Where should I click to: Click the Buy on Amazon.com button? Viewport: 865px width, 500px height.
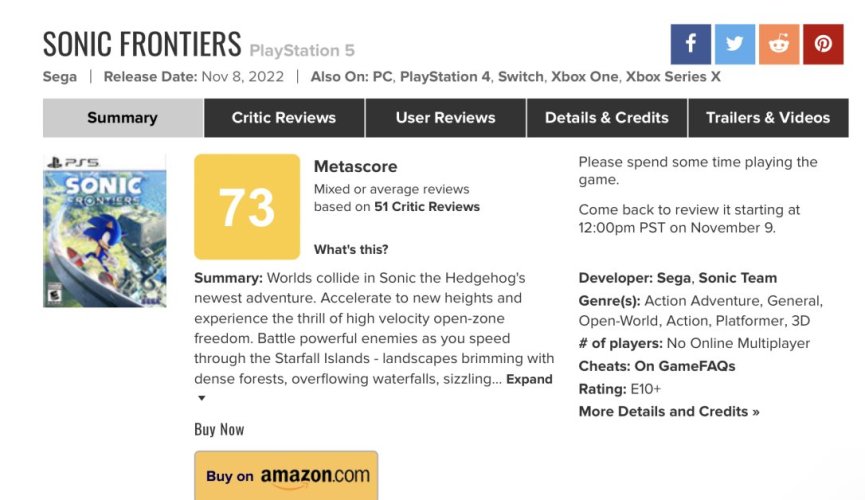(x=286, y=476)
